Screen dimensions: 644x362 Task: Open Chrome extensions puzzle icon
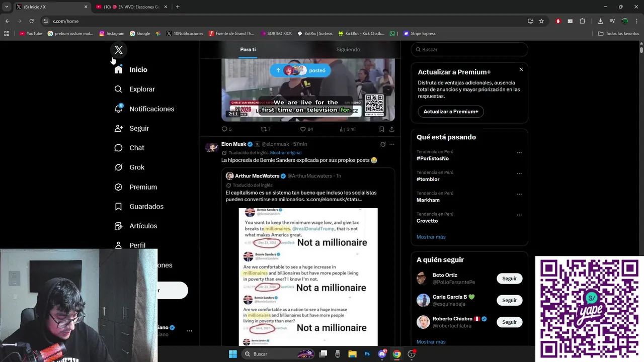(x=583, y=21)
